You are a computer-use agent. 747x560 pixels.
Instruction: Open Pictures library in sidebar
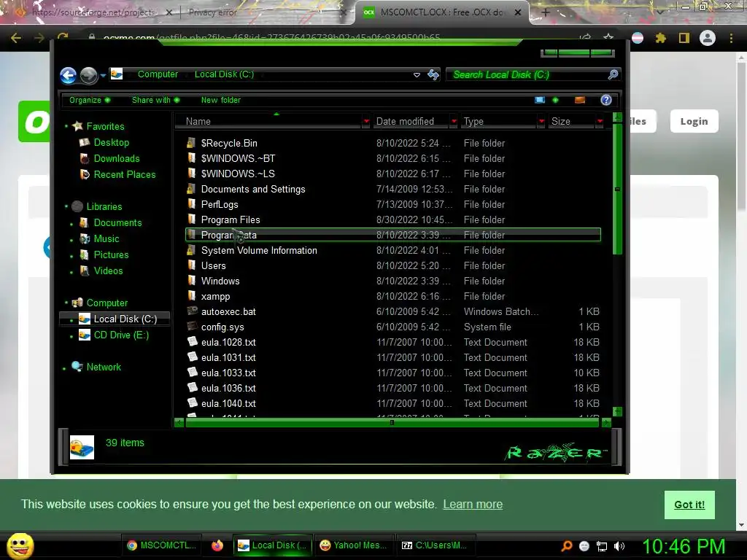111,254
